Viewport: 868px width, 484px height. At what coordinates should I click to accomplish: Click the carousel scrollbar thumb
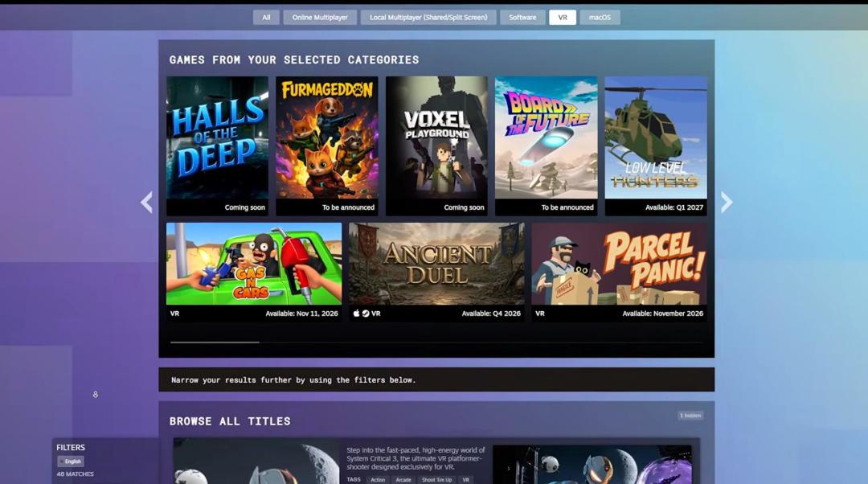point(215,342)
